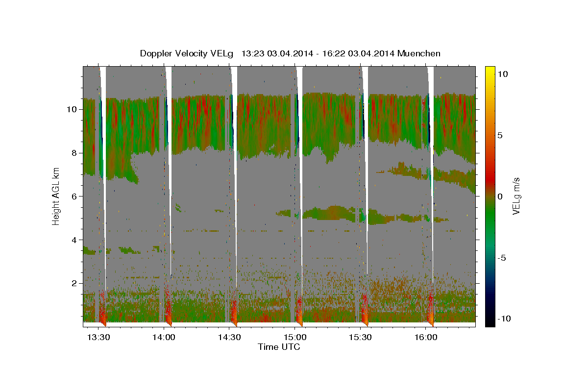The image size is (588, 392).
Task: Click the black bottom of the colorbar
Action: click(x=490, y=321)
